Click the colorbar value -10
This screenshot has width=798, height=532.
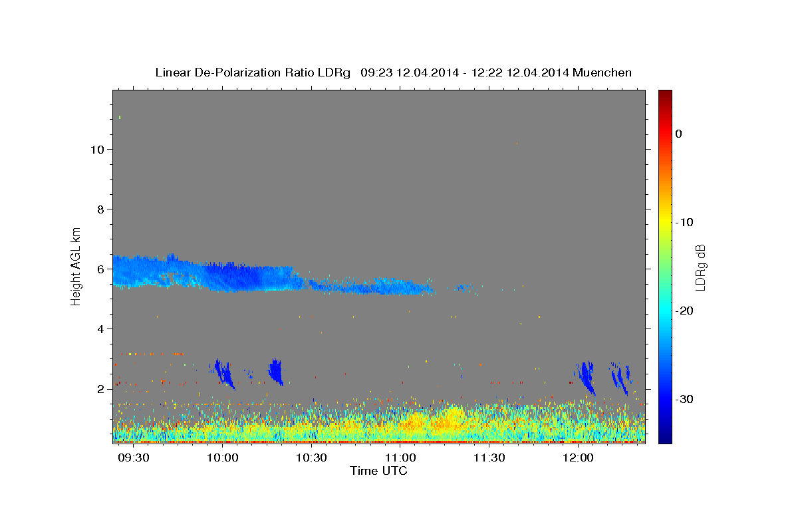[685, 222]
